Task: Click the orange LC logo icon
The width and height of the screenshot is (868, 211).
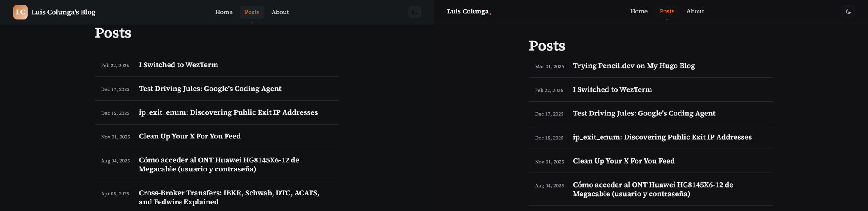Action: click(20, 12)
